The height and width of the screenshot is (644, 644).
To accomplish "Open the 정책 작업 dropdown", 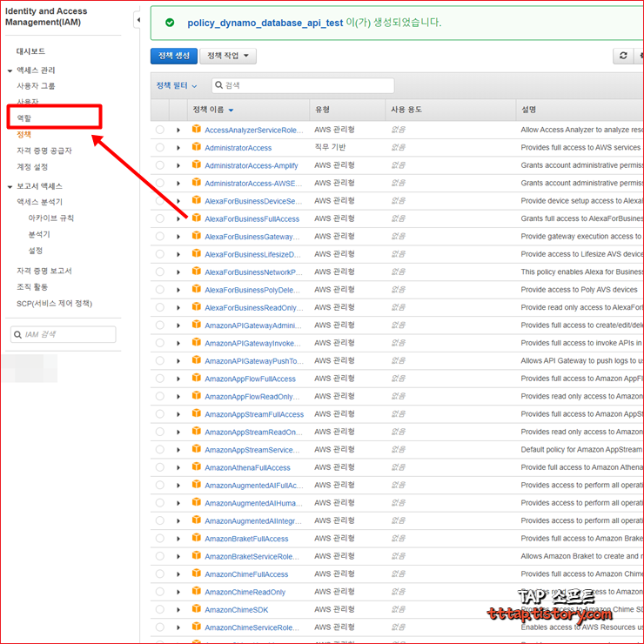I will [228, 56].
